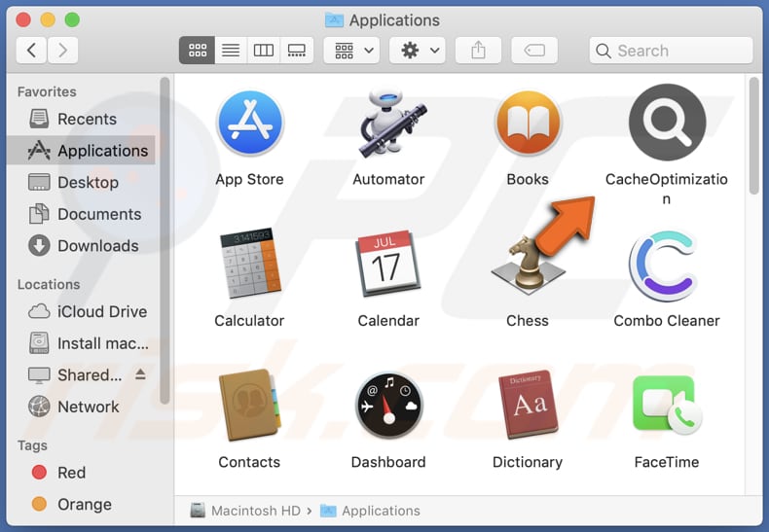The height and width of the screenshot is (532, 769).
Task: Switch to icon view
Action: 198,50
